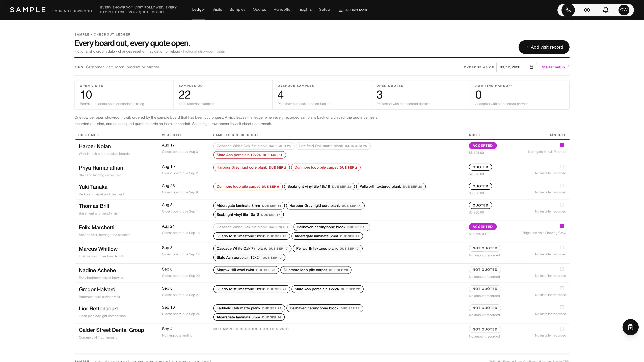
Task: Toggle handoff checkbox for Thomas Brill
Action: tap(562, 205)
